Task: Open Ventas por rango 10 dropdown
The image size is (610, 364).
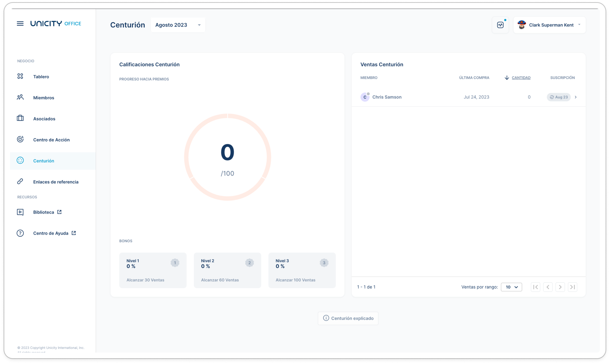Action: pos(511,287)
